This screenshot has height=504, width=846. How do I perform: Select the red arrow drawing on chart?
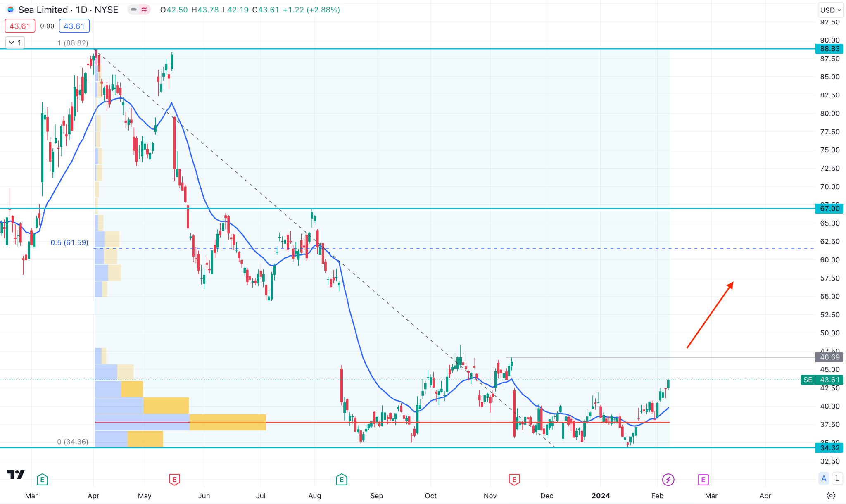tap(710, 316)
